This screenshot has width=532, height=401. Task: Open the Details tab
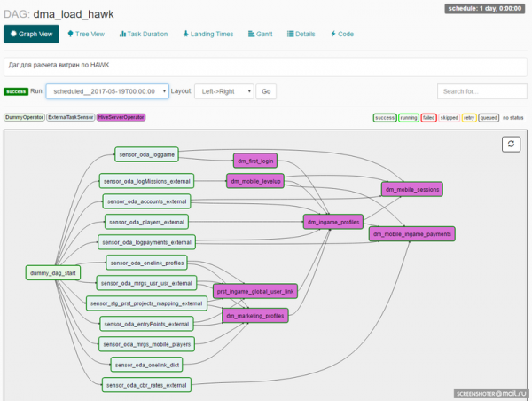[301, 34]
